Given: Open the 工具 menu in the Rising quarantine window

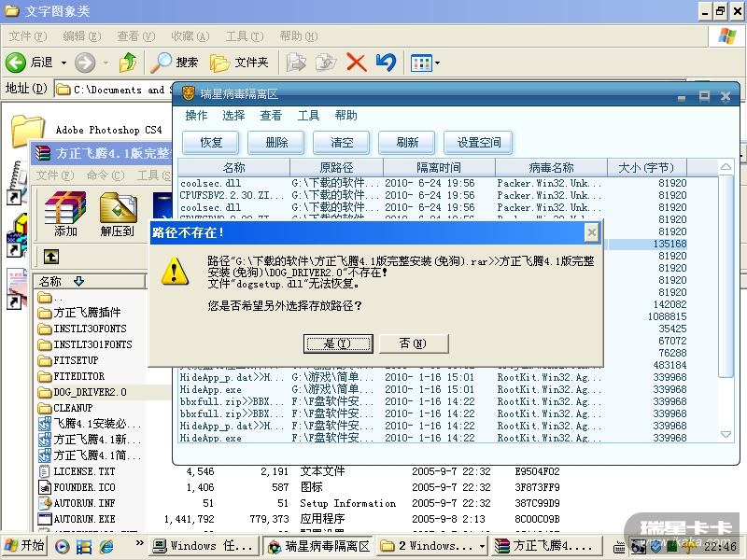Looking at the screenshot, I should (x=308, y=115).
